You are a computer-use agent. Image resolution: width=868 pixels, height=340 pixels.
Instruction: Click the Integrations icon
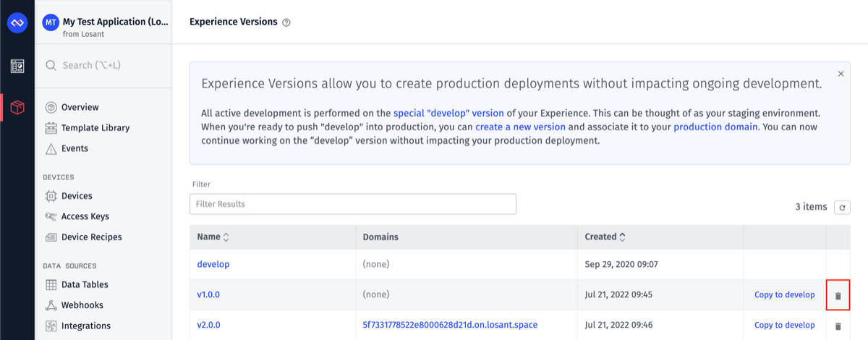point(51,326)
